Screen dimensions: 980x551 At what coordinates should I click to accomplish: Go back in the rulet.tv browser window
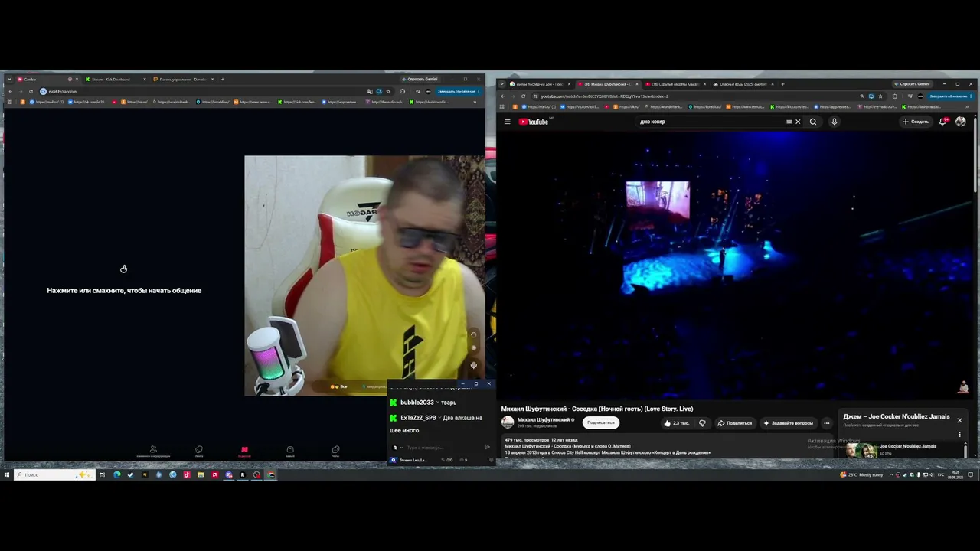(x=10, y=91)
